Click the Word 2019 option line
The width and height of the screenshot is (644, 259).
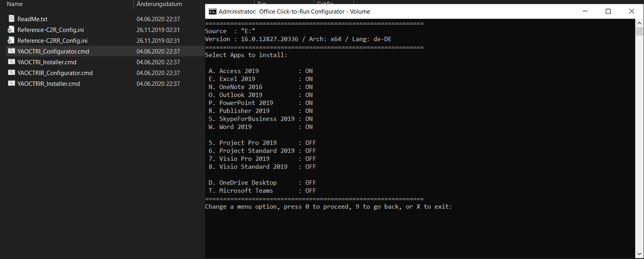click(x=261, y=127)
